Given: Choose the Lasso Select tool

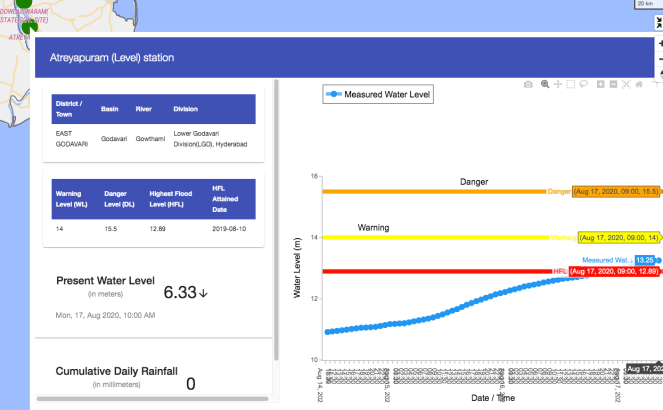Looking at the screenshot, I should (x=583, y=85).
